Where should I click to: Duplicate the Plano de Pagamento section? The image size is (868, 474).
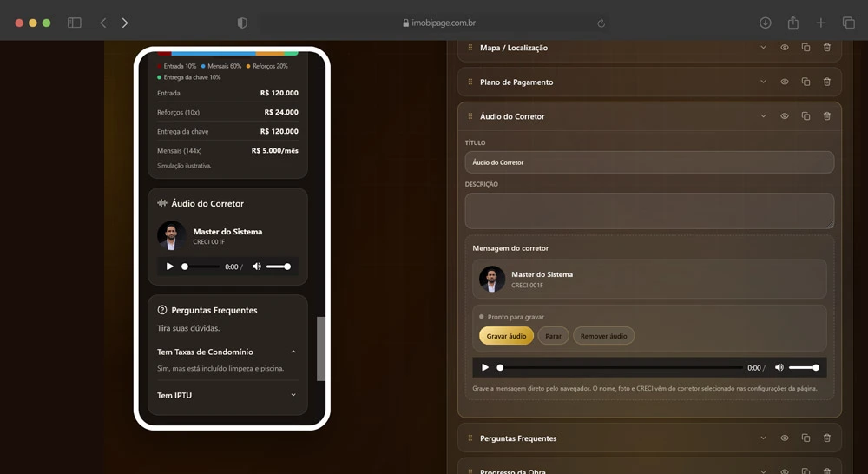[x=806, y=82]
